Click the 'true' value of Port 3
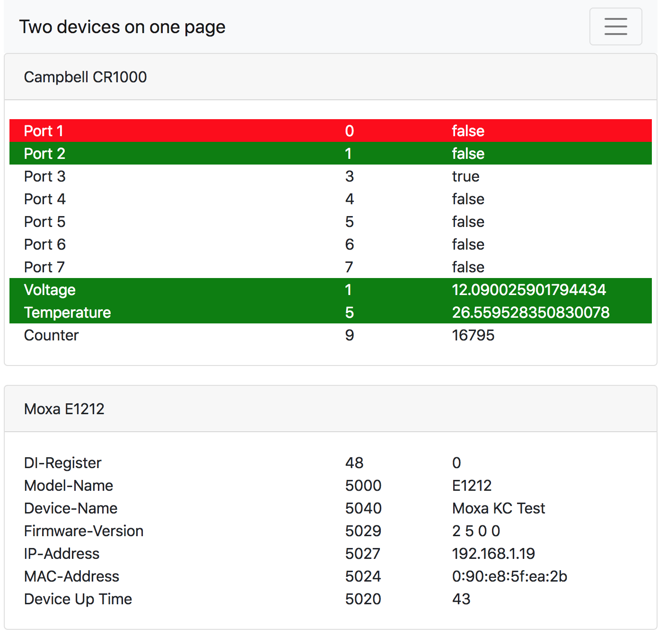The image size is (667, 644). point(465,176)
